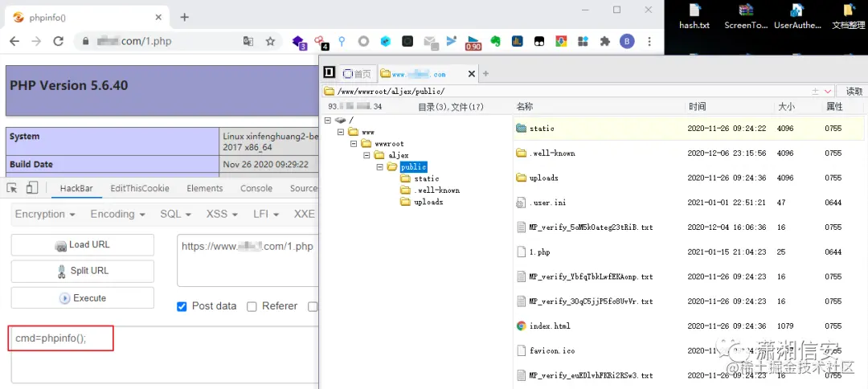868x389 pixels.
Task: Open the Encoding dropdown in HackBar
Action: 118,214
